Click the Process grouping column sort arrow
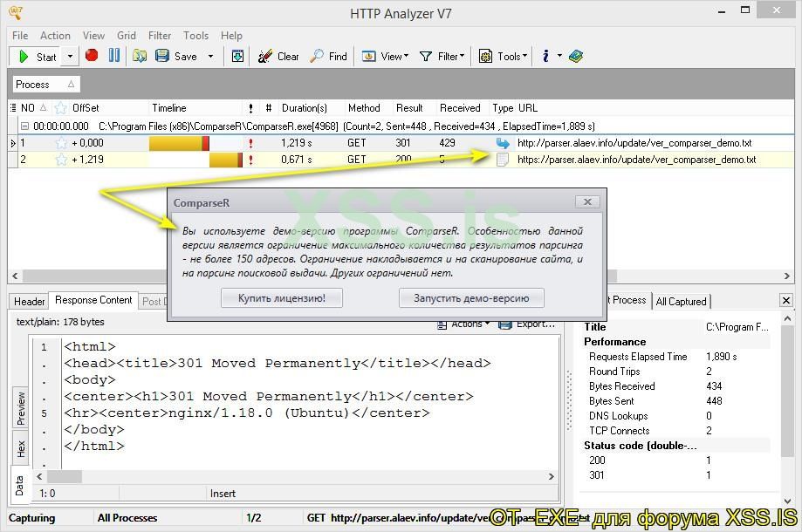Screen dimensions: 802x532 coord(71,84)
